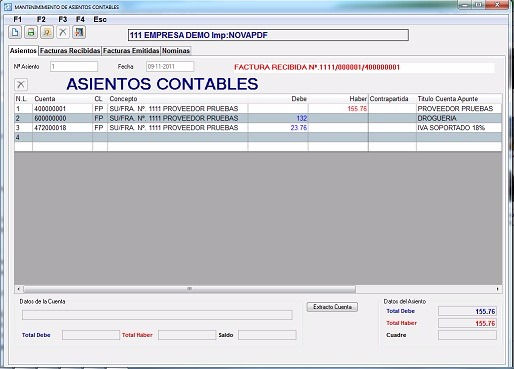Open the Nominas tab
This screenshot has height=369, width=514.
(176, 51)
